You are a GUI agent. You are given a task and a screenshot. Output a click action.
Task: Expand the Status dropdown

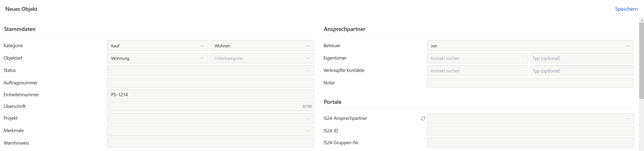click(x=210, y=71)
